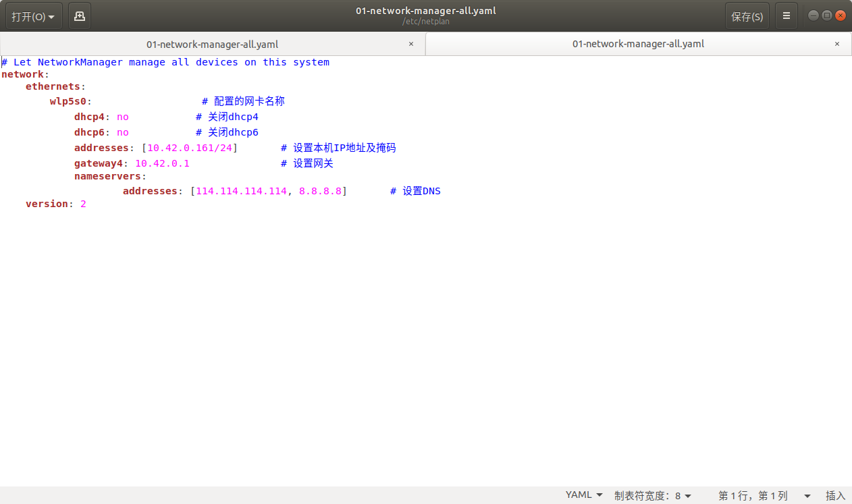852x504 pixels.
Task: Click the 'network' key in the text
Action: coord(22,74)
